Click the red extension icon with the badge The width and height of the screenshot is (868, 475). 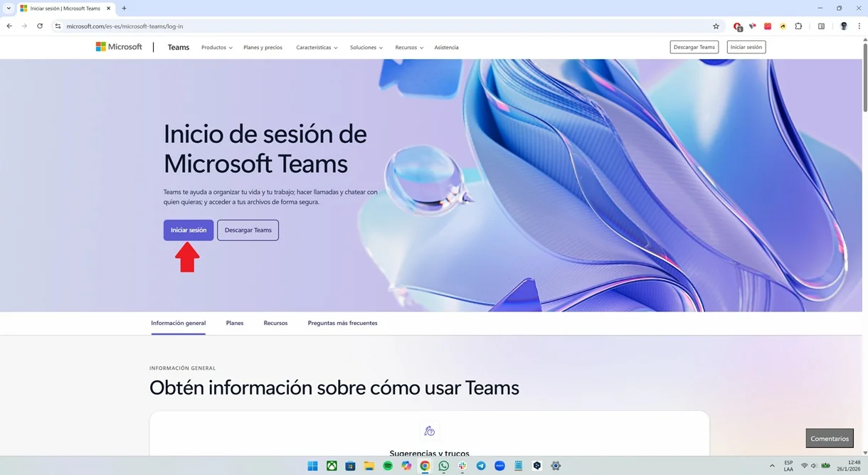tap(738, 27)
